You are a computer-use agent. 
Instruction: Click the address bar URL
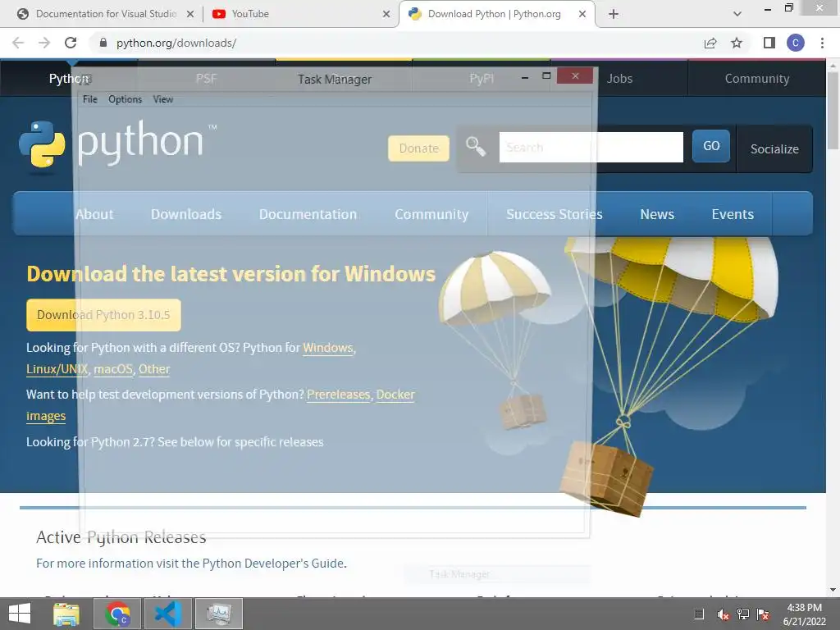[x=176, y=43]
